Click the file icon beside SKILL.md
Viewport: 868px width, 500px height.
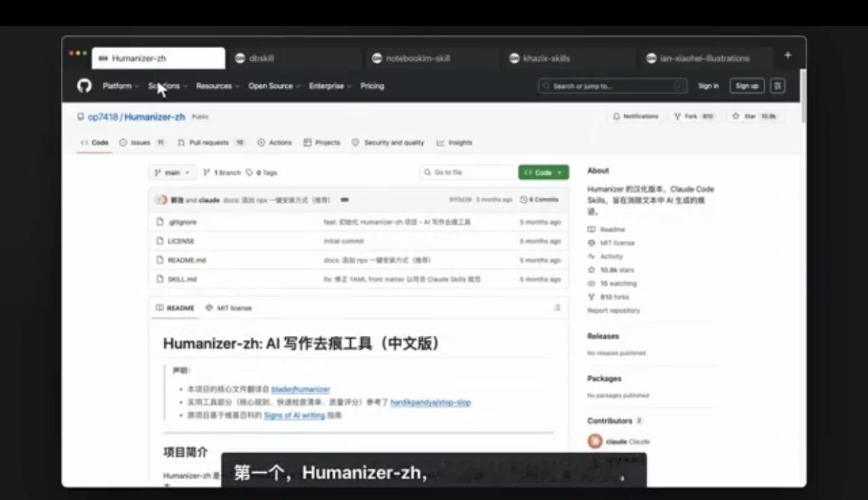click(x=160, y=279)
